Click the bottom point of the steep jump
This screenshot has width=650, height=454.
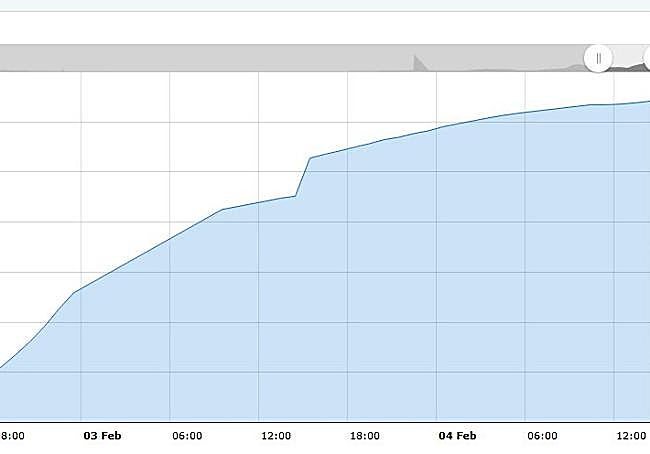[x=295, y=196]
